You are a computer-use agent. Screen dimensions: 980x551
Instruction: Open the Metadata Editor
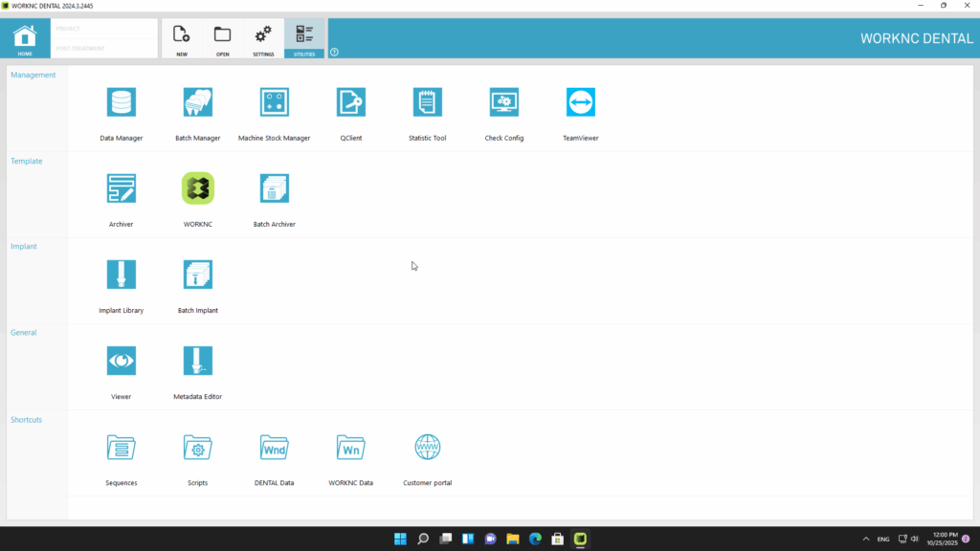point(198,362)
